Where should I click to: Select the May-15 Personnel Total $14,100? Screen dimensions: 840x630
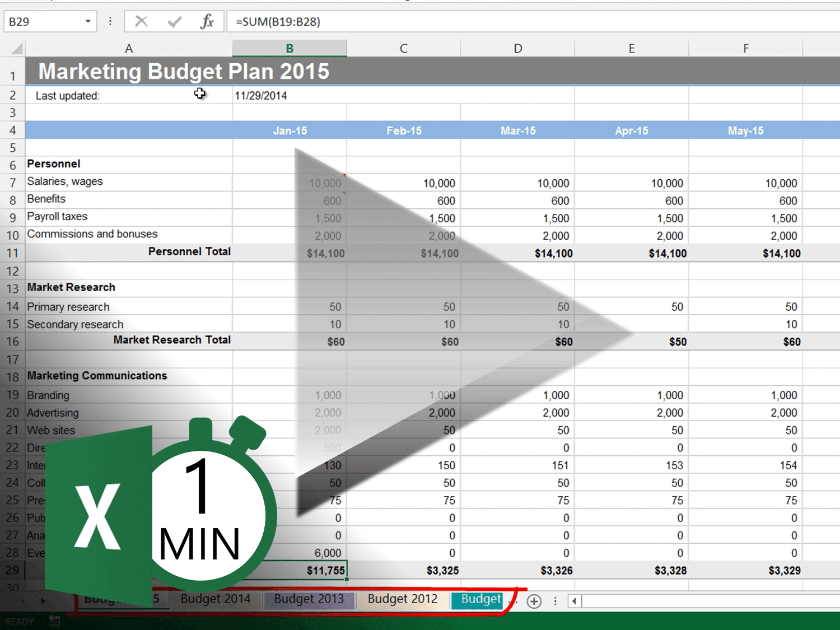point(746,253)
